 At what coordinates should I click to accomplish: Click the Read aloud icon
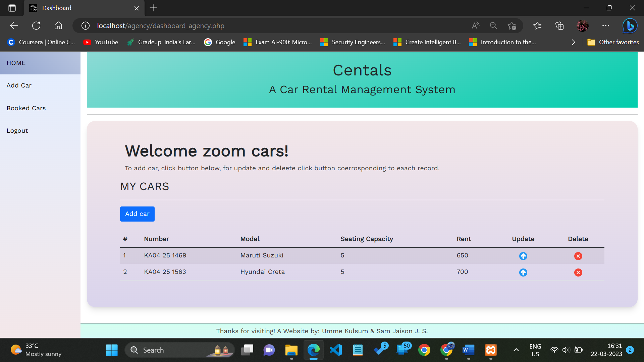[x=475, y=26]
